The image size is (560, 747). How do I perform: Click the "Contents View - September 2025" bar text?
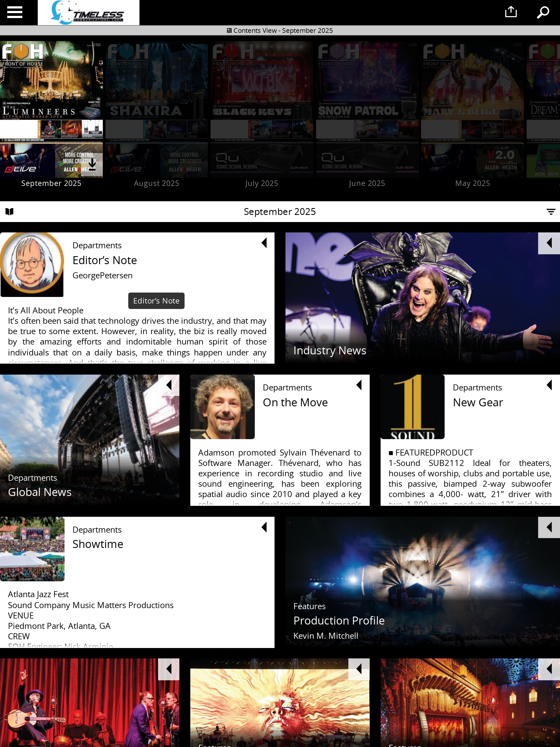(283, 30)
